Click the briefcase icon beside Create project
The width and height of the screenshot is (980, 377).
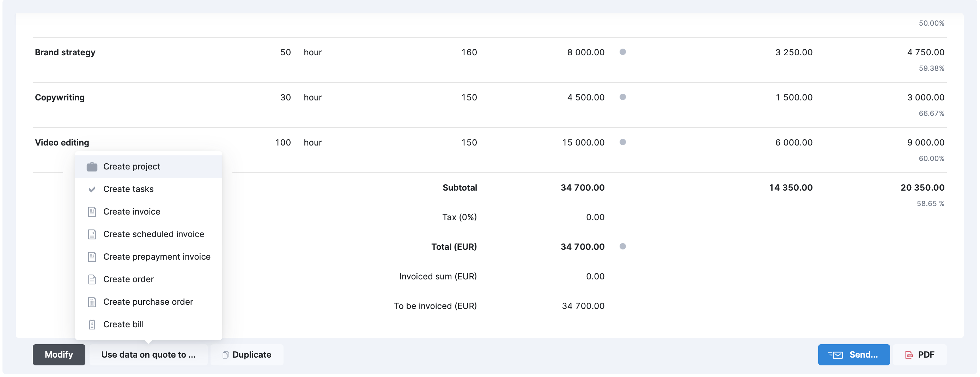pos(92,167)
